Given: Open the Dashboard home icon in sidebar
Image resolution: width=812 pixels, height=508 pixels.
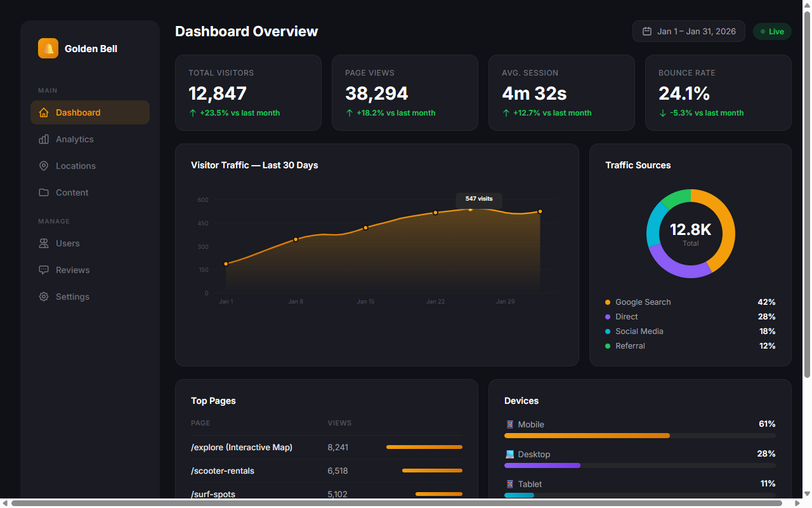Looking at the screenshot, I should 43,112.
